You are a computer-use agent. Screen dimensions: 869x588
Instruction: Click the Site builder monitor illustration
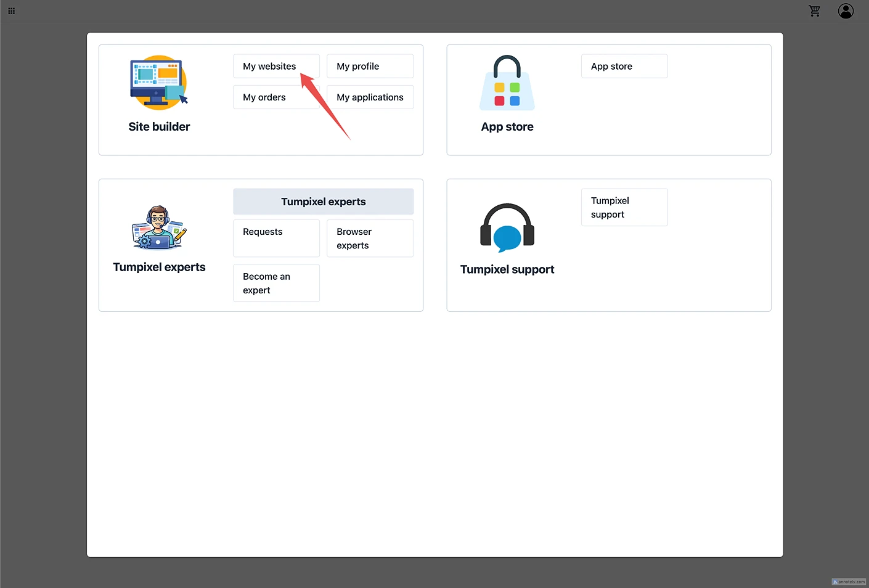click(x=158, y=83)
